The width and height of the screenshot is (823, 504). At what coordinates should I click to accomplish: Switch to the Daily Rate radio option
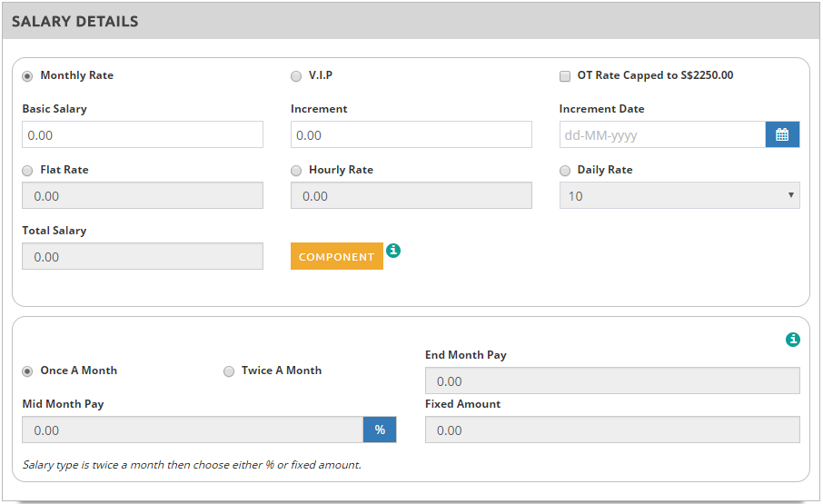pos(565,171)
